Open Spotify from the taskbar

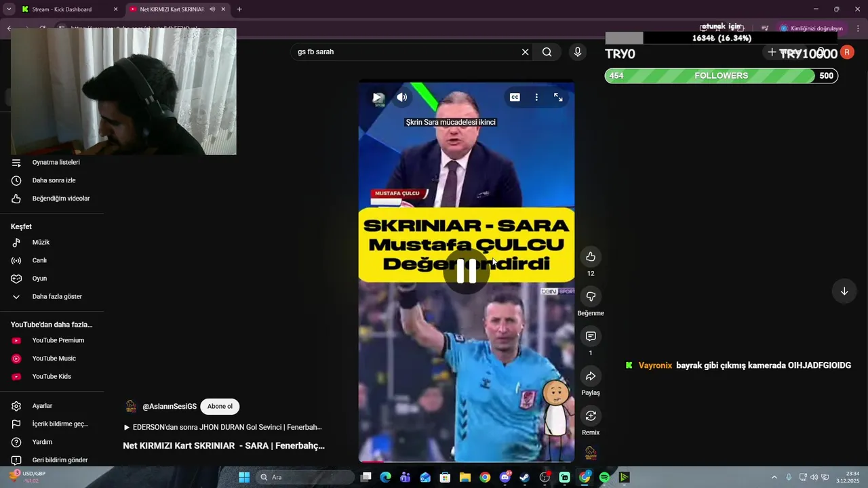pyautogui.click(x=604, y=477)
